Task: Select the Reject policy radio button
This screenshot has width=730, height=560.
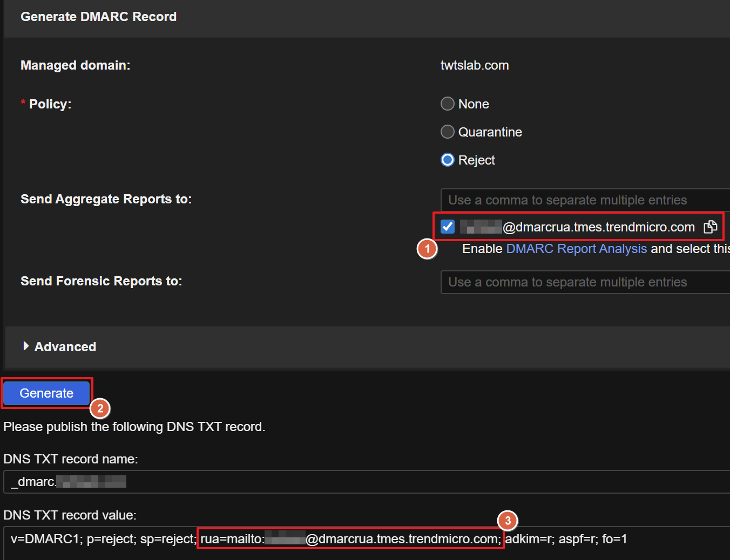Action: pos(448,160)
